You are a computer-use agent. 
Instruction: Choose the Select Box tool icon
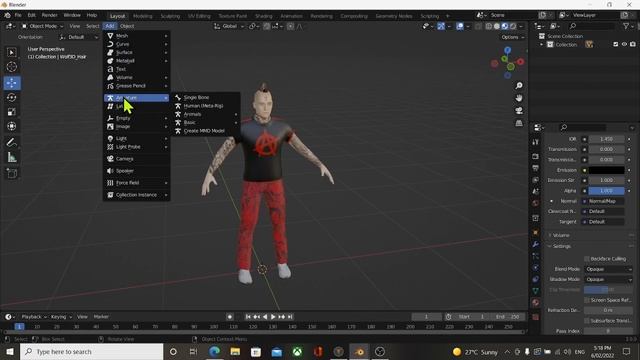click(11, 52)
